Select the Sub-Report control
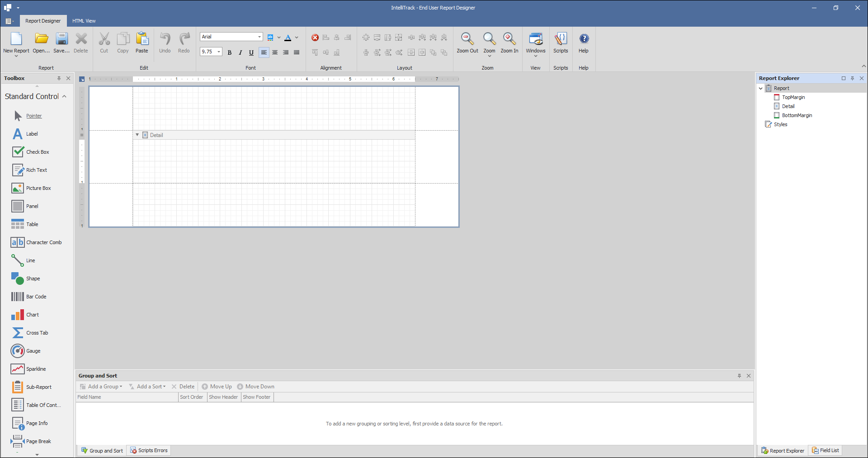This screenshot has height=458, width=868. tap(39, 387)
